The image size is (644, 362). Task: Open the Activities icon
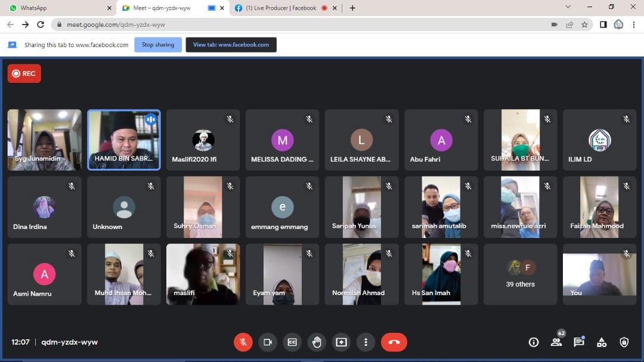point(602,342)
